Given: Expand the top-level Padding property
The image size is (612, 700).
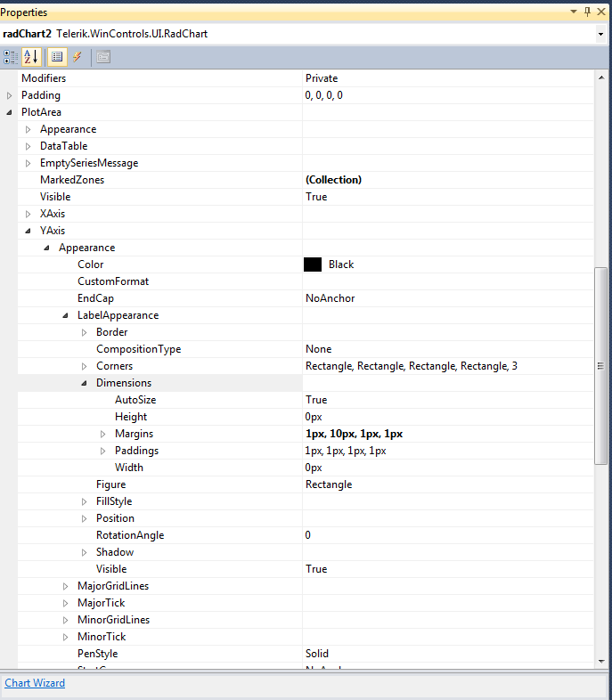Looking at the screenshot, I should pyautogui.click(x=10, y=95).
